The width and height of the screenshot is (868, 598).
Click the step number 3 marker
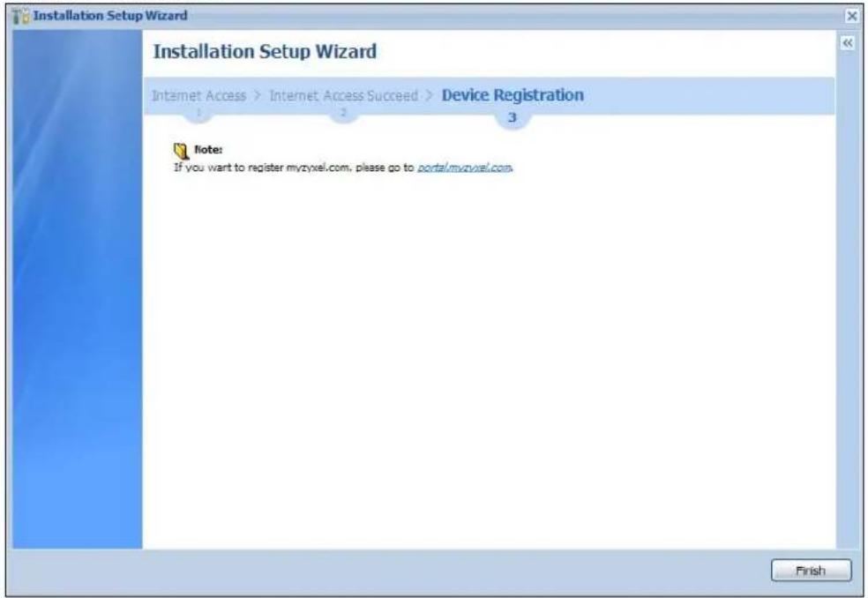(512, 117)
